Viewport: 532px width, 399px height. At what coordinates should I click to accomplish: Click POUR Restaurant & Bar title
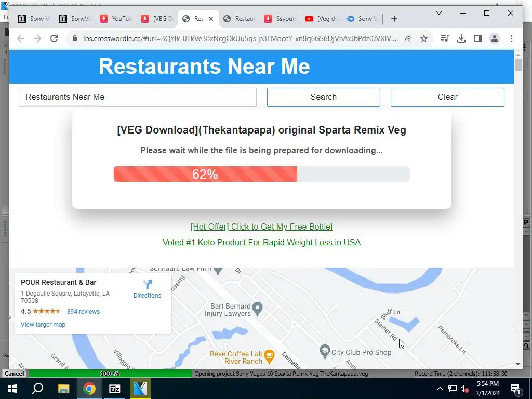[x=58, y=282]
